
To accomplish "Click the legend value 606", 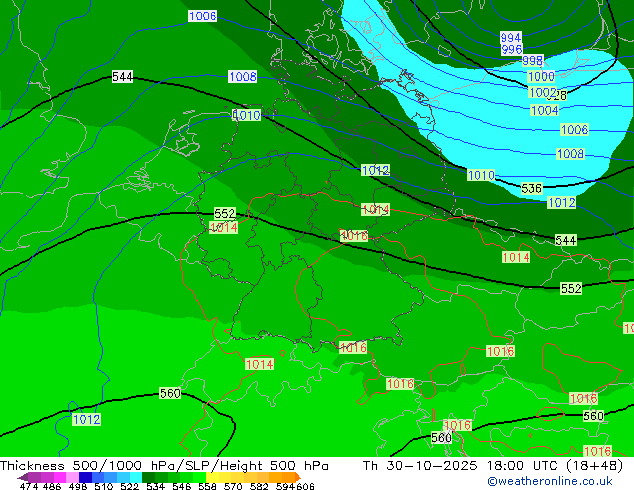I will coord(305,486).
